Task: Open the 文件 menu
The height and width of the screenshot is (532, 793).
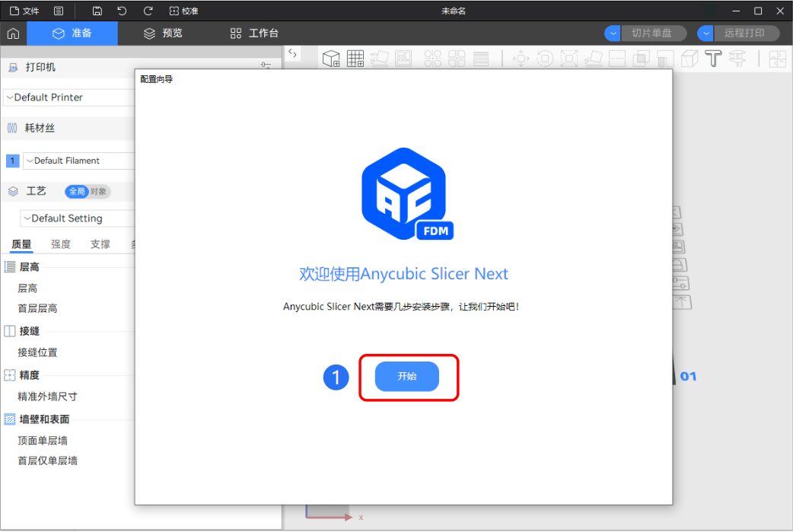Action: click(x=24, y=11)
